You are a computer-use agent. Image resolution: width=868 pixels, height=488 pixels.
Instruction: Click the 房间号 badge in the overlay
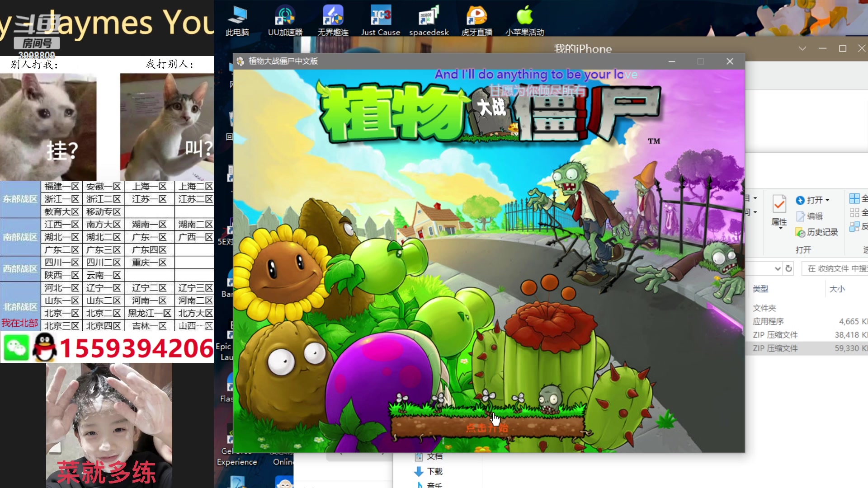[37, 43]
